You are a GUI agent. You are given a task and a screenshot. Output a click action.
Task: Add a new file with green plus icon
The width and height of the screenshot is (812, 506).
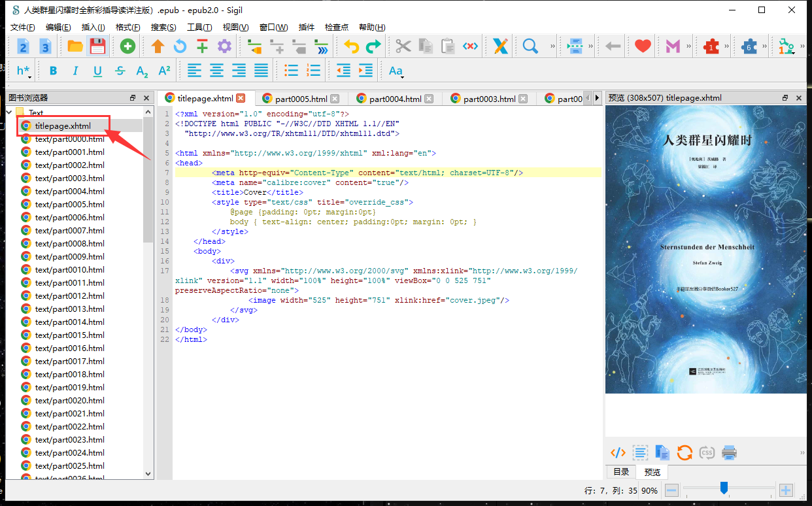(127, 46)
